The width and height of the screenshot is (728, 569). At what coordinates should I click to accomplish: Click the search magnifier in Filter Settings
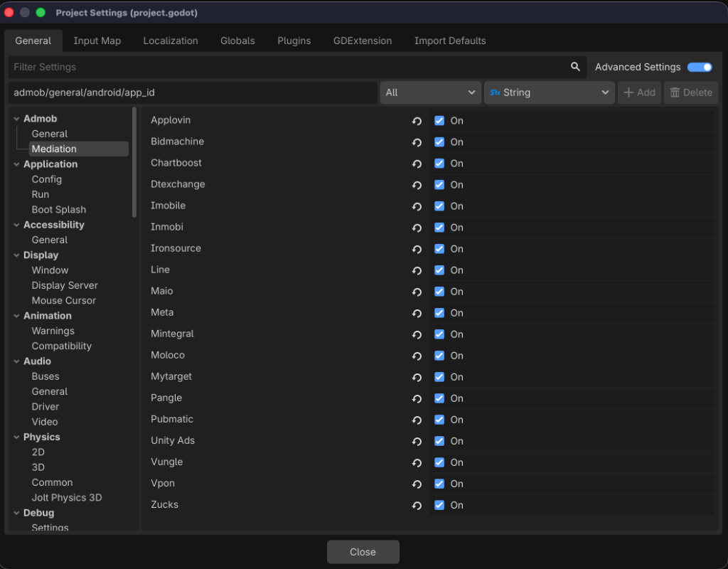[x=575, y=67]
